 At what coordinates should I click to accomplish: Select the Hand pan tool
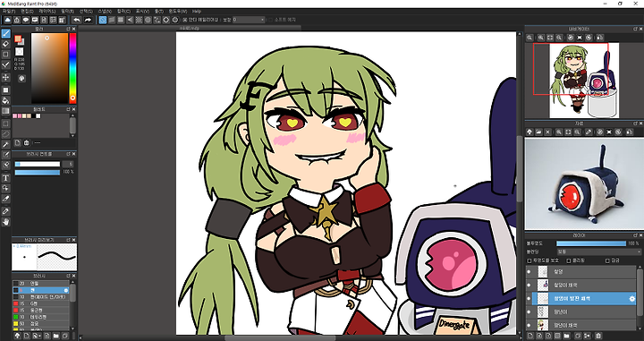point(5,222)
